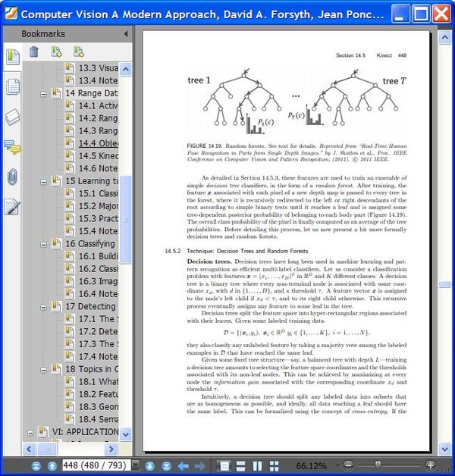
Task: Collapse the Bookmarks panel arrow
Action: [x=126, y=33]
